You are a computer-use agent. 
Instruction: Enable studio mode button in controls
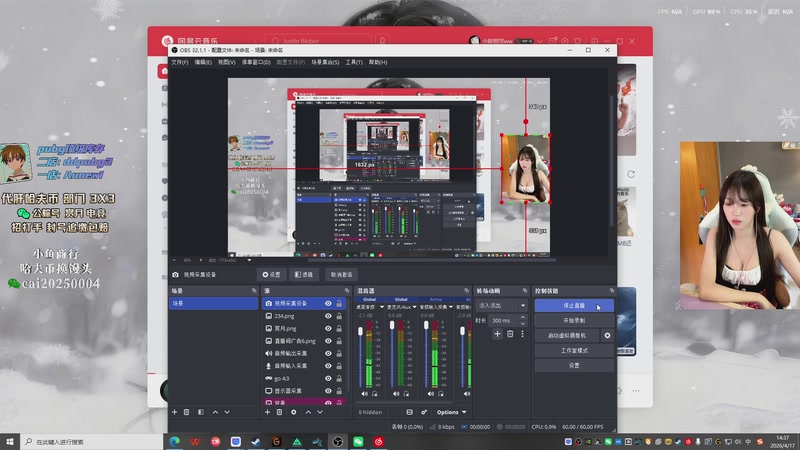click(574, 351)
